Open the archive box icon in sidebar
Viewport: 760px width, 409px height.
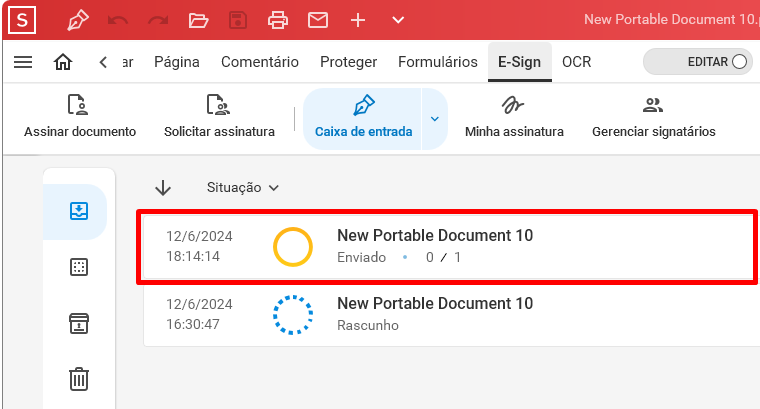click(x=79, y=324)
